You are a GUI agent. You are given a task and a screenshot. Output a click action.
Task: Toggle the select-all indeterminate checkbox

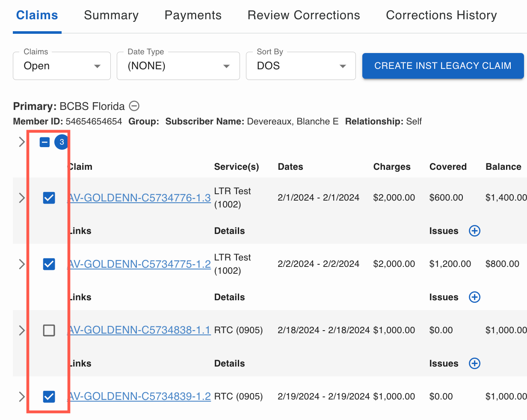click(x=45, y=142)
